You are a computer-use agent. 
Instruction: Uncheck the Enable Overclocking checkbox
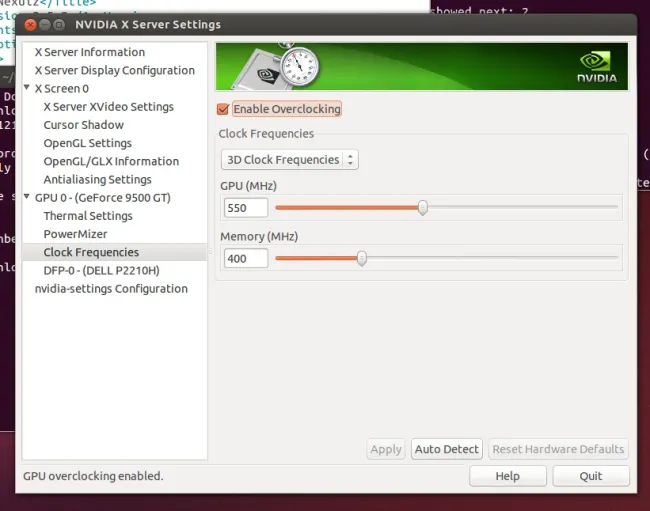click(x=223, y=109)
